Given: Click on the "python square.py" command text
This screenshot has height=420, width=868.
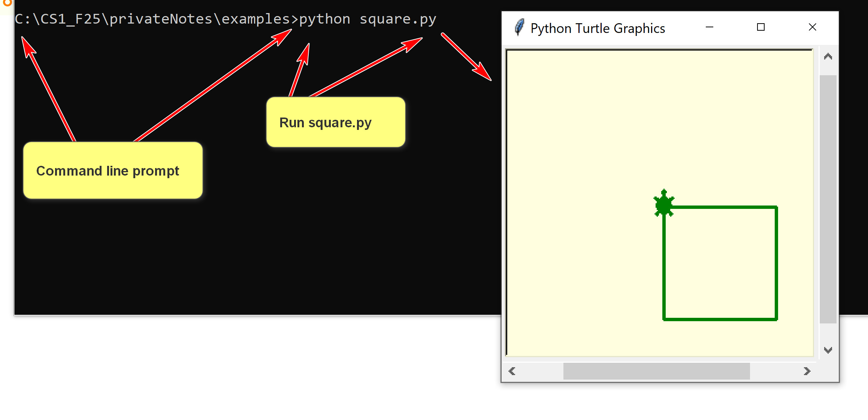Looking at the screenshot, I should 367,19.
